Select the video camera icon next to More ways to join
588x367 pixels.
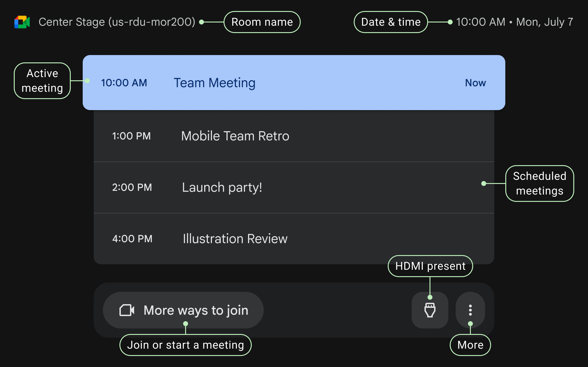127,310
